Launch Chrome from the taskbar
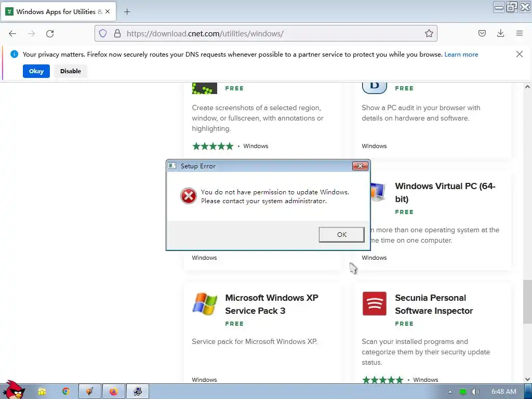Image resolution: width=532 pixels, height=399 pixels. click(66, 392)
